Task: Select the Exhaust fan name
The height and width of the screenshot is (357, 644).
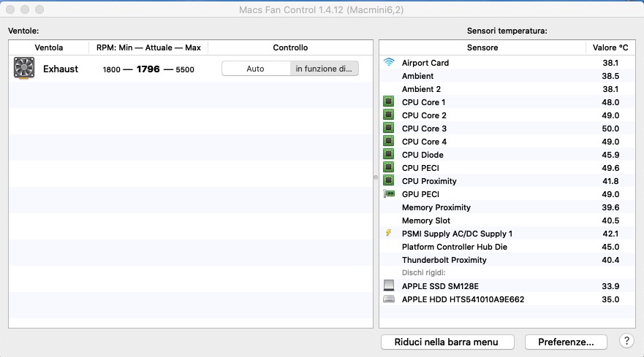Action: [61, 69]
